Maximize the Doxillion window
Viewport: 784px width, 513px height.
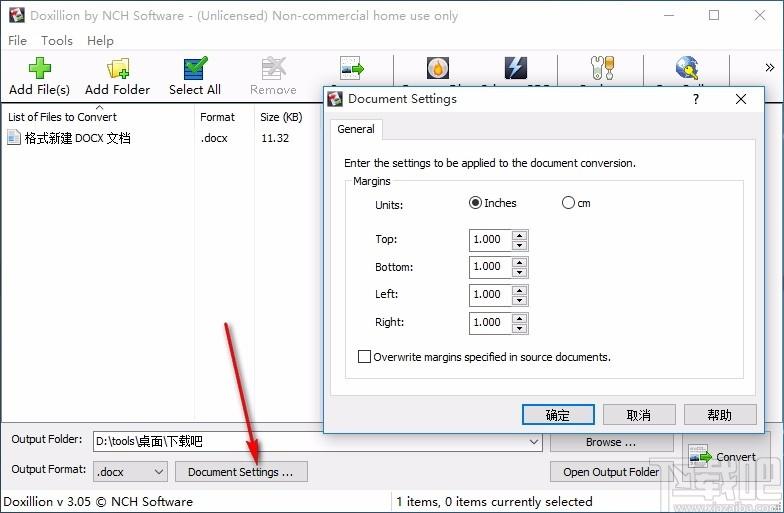click(x=714, y=16)
